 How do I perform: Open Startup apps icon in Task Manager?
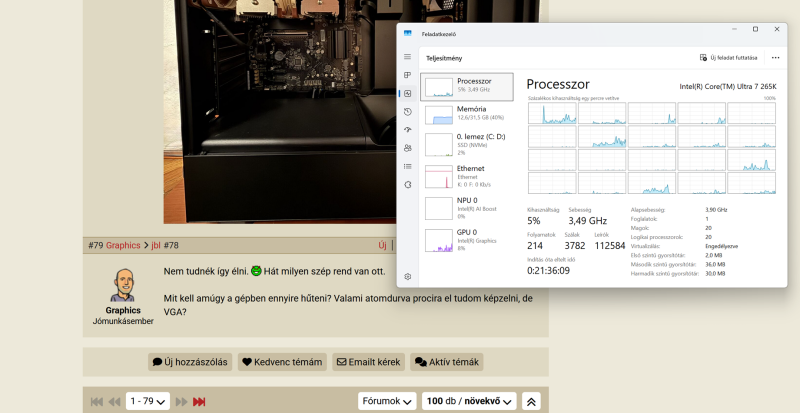click(x=407, y=130)
